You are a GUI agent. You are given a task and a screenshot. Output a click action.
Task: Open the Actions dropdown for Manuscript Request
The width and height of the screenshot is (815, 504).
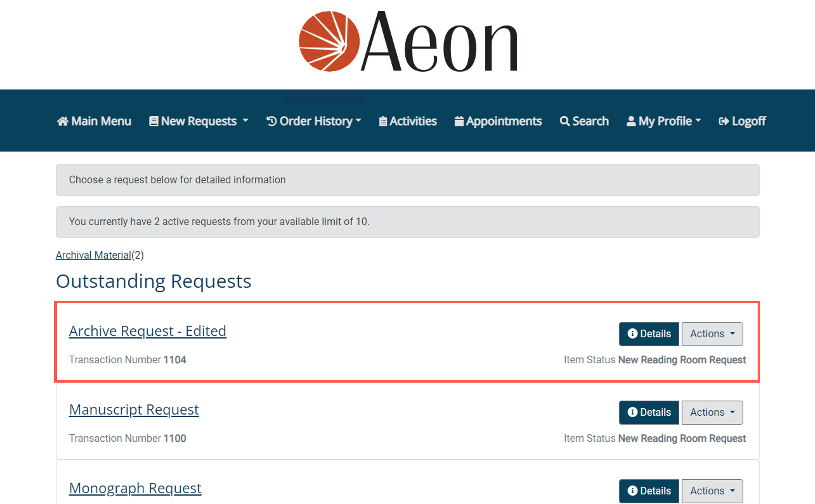click(x=712, y=412)
